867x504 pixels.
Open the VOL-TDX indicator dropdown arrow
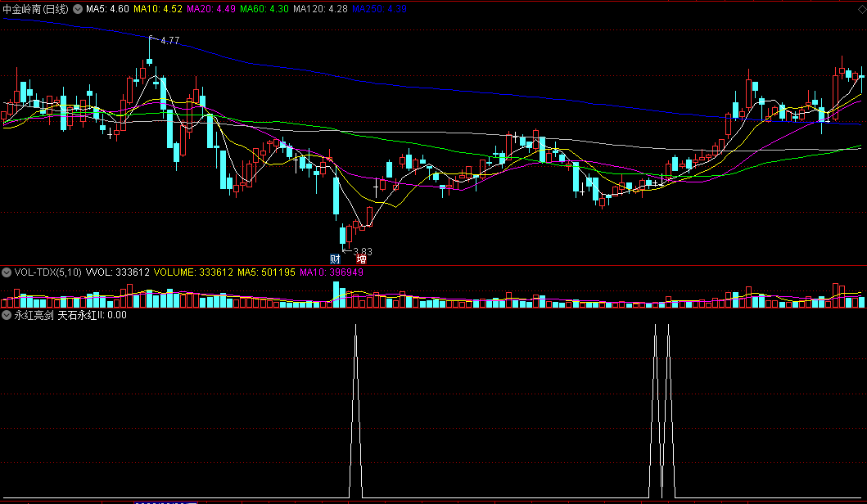7,272
